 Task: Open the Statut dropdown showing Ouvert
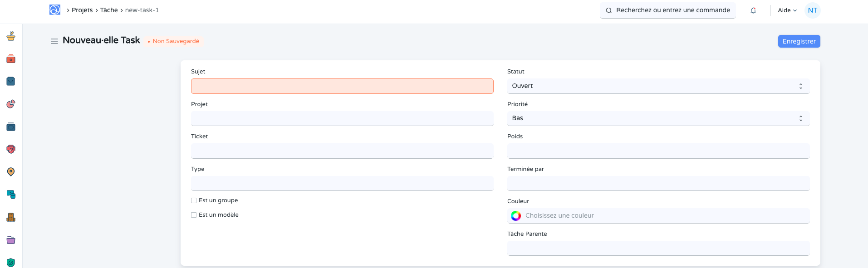tap(658, 86)
